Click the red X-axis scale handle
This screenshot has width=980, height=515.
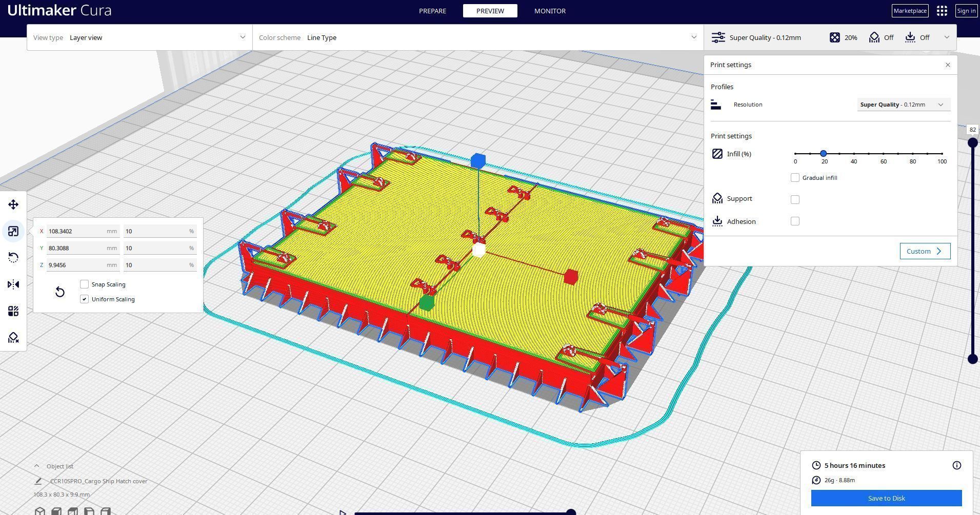(571, 277)
